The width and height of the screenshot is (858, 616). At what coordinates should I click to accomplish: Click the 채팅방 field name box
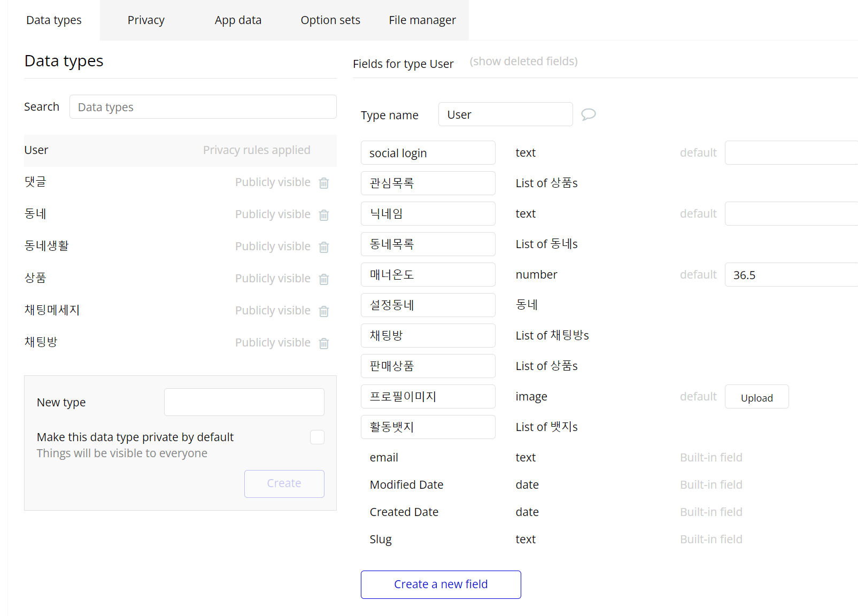[x=428, y=336]
